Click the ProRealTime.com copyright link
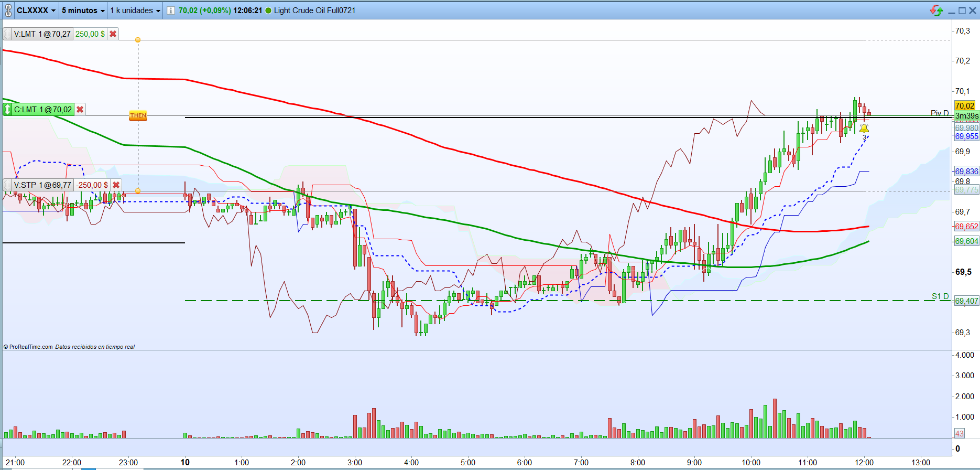The height and width of the screenshot is (470, 980). point(28,347)
